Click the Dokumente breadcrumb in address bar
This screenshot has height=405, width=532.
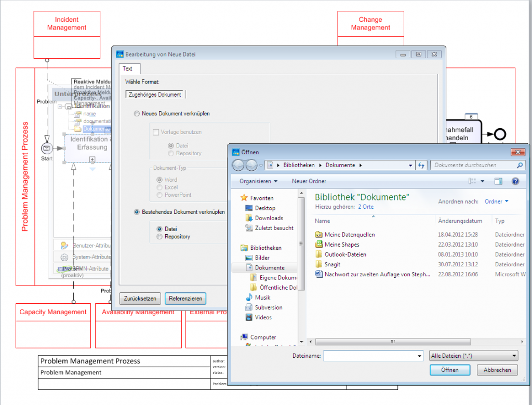[340, 165]
